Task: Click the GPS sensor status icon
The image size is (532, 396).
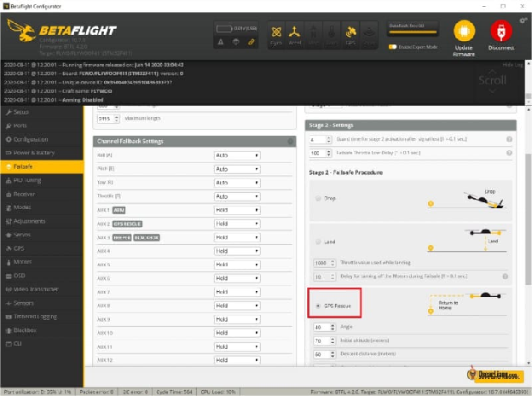Action: (350, 32)
